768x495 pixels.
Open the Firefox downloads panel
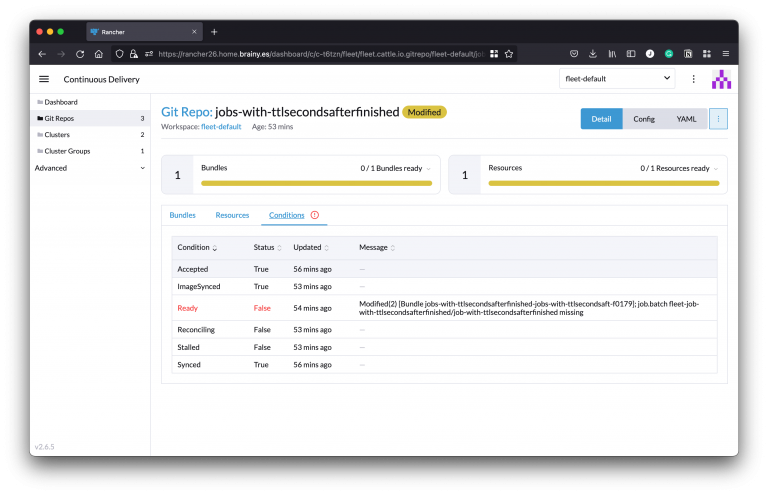pos(593,54)
